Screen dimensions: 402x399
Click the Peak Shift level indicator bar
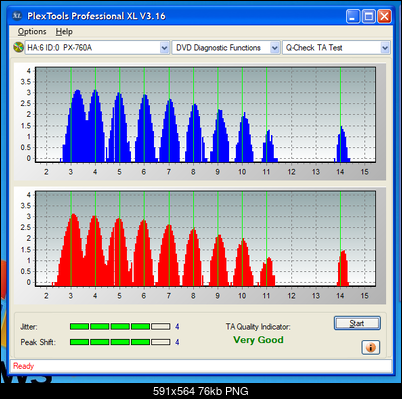click(x=120, y=342)
